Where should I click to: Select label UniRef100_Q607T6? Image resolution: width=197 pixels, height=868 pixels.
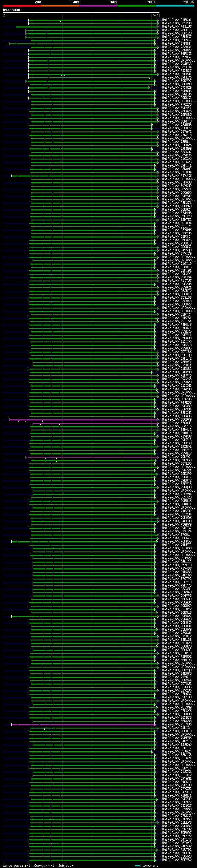tap(176, 426)
